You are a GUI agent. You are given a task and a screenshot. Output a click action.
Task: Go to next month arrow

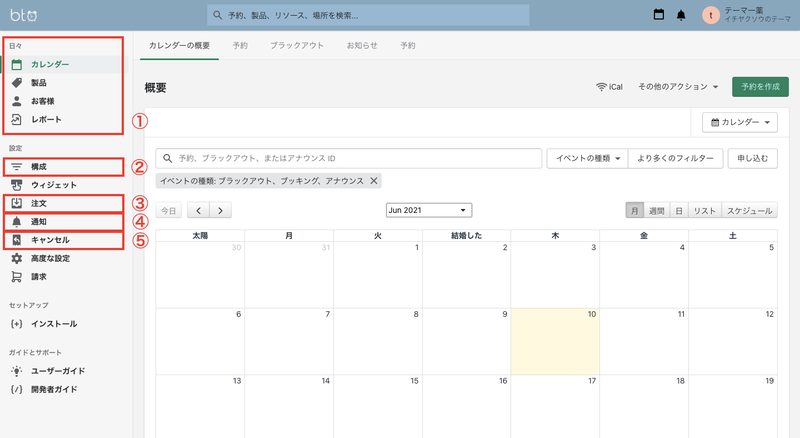click(x=220, y=210)
